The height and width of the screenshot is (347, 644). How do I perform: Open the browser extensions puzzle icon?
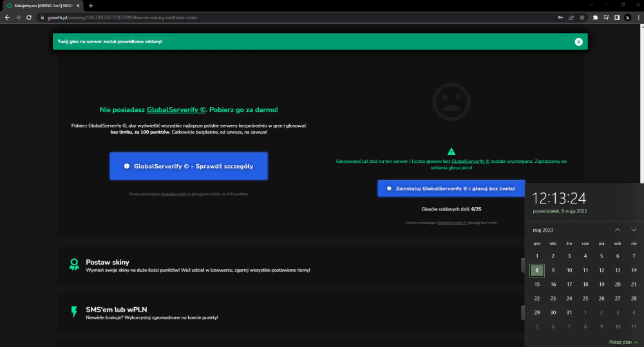pos(595,17)
